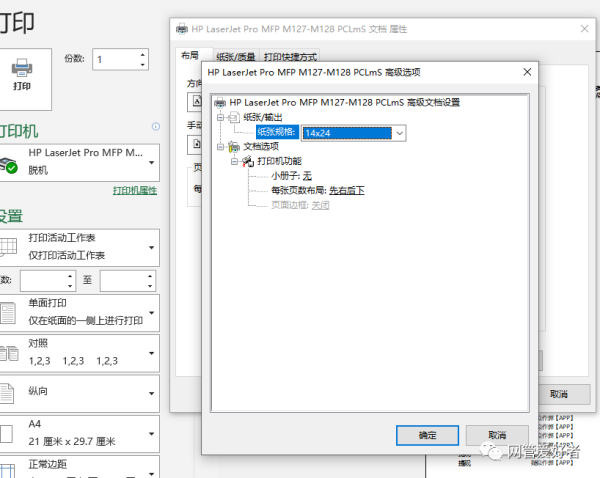This screenshot has height=478, width=600.
Task: Decrease the ending page number spinner
Action: click(150, 286)
